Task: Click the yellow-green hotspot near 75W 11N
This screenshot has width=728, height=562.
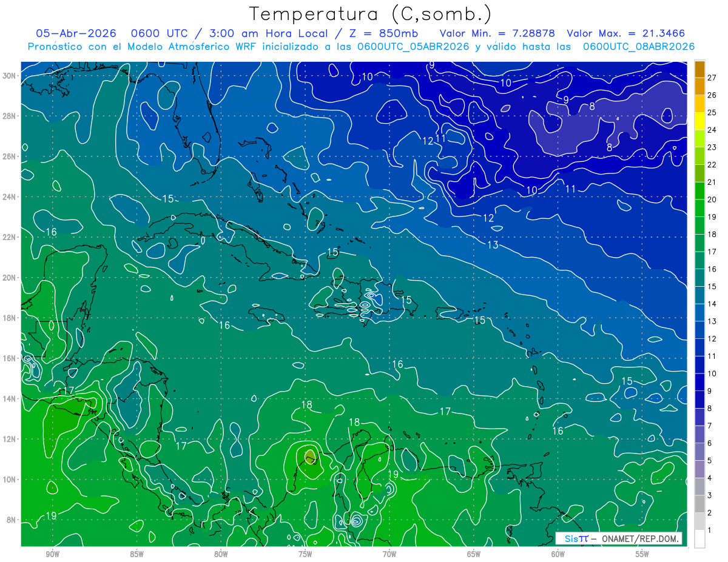Action: 309,456
